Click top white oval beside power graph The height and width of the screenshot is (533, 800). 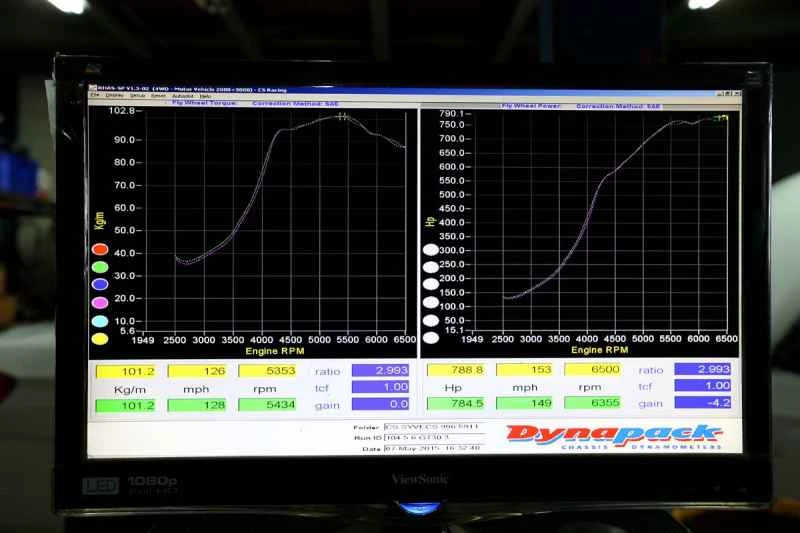[x=431, y=250]
